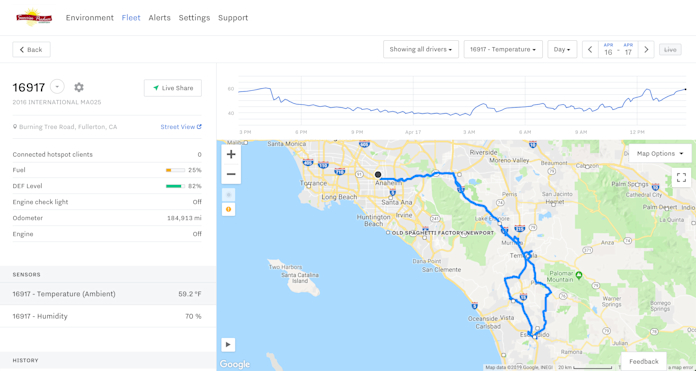The height and width of the screenshot is (371, 696).
Task: Open the Environment tab
Action: [x=90, y=18]
